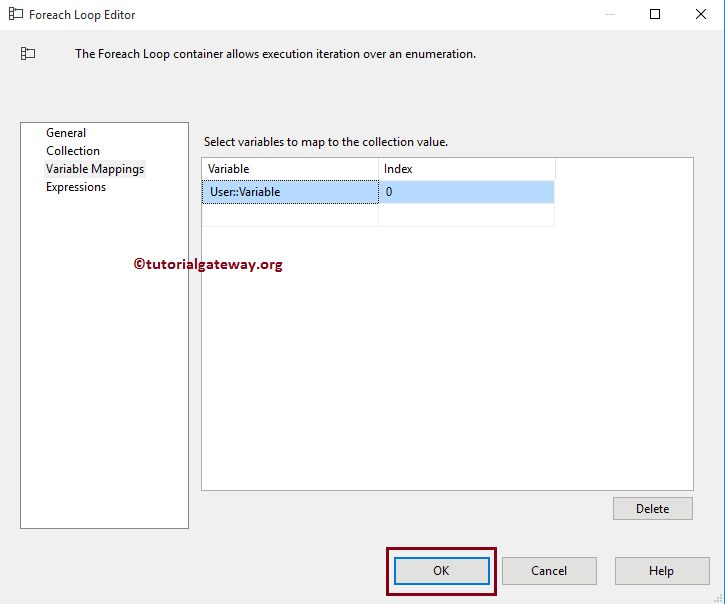Screen dimensions: 725x604
Task: Open the Collection page
Action: (x=73, y=151)
